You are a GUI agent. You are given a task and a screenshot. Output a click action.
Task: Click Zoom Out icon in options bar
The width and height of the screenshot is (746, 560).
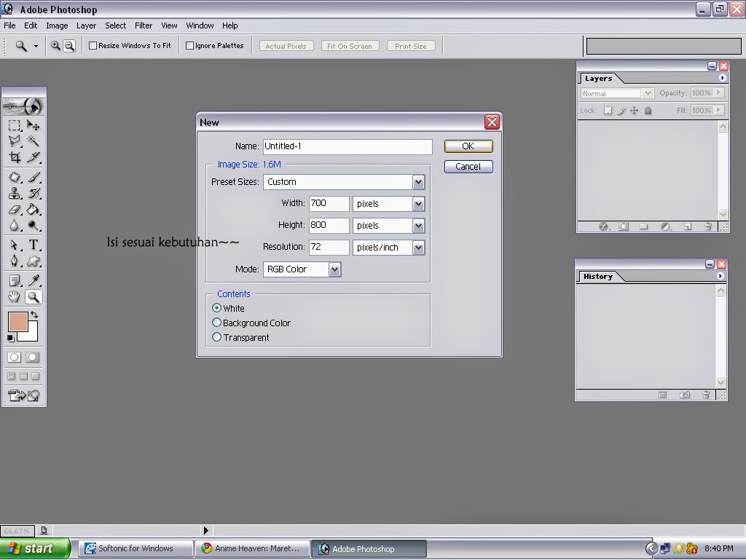coord(69,46)
